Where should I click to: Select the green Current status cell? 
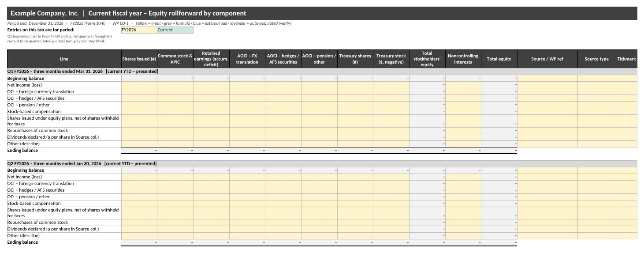click(x=175, y=30)
